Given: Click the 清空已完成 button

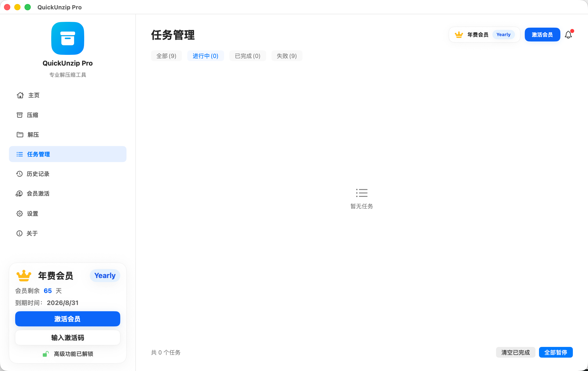Looking at the screenshot, I should [515, 352].
